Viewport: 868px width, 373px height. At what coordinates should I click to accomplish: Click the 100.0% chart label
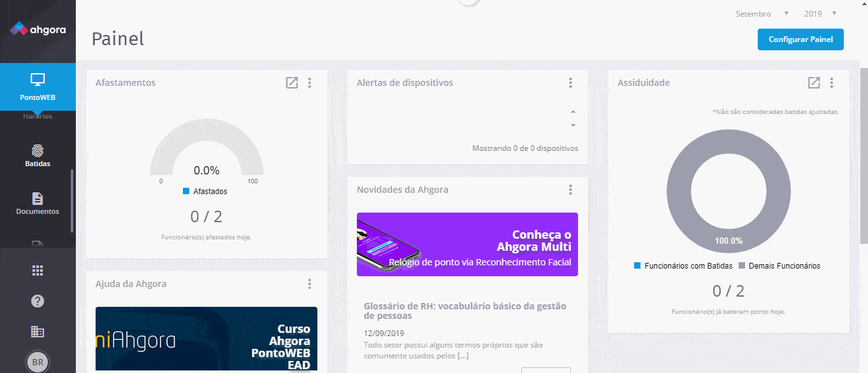click(728, 241)
